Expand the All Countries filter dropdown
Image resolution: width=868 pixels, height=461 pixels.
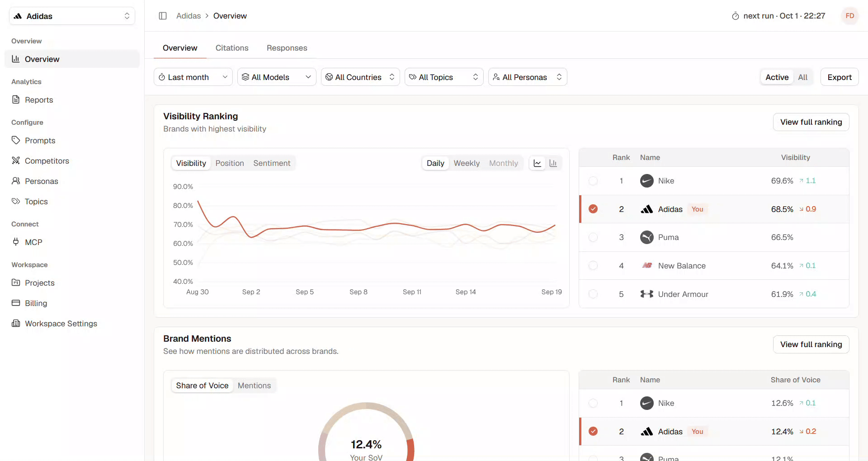(x=360, y=77)
